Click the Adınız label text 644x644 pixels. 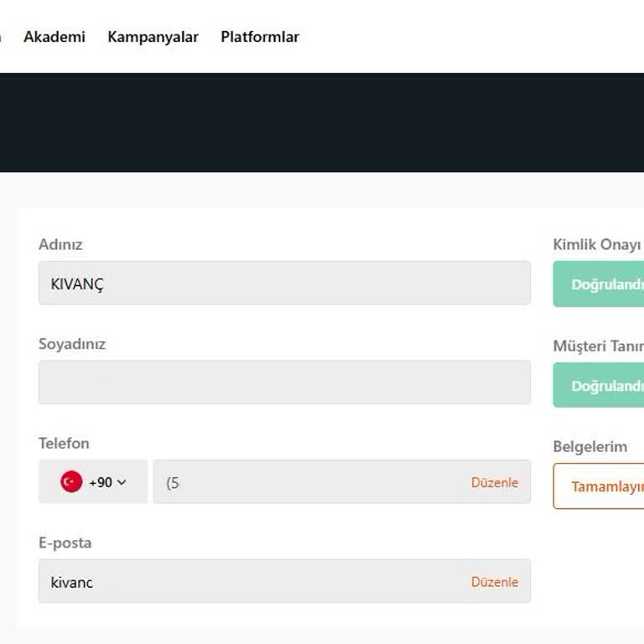(60, 244)
